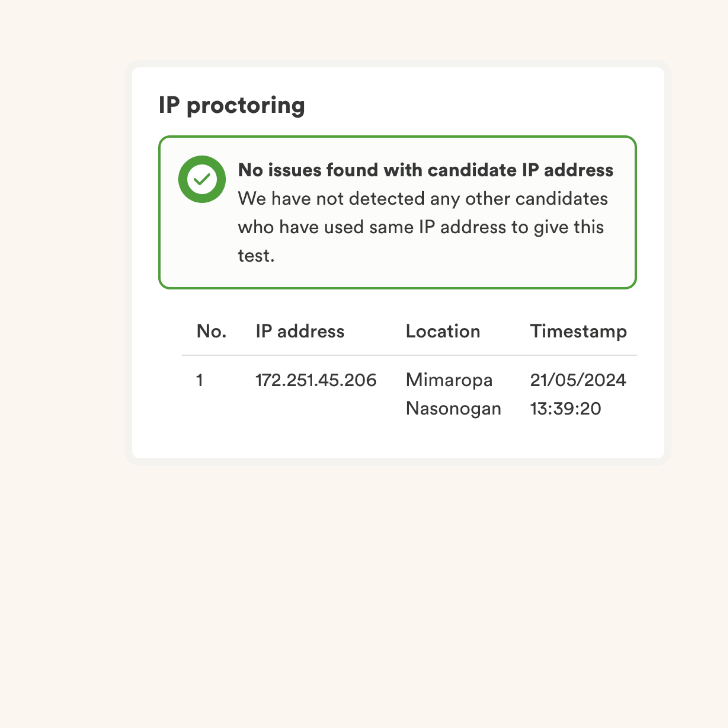Click the No. column header
The width and height of the screenshot is (728, 728).
211,331
